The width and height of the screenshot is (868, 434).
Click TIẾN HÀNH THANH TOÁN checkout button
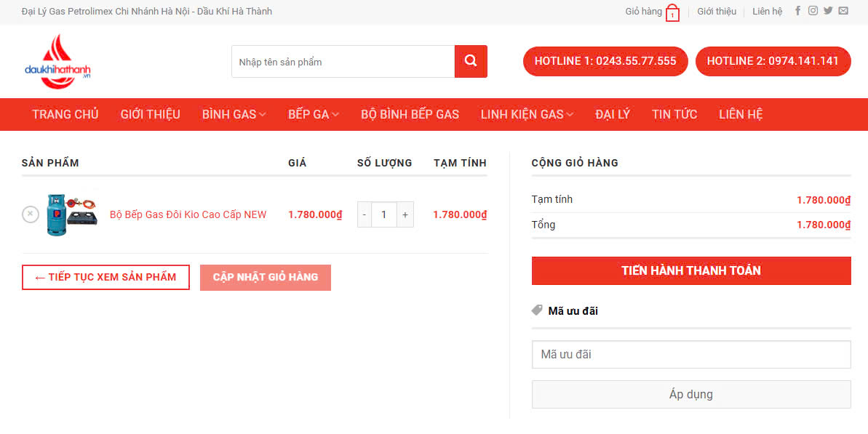click(690, 270)
